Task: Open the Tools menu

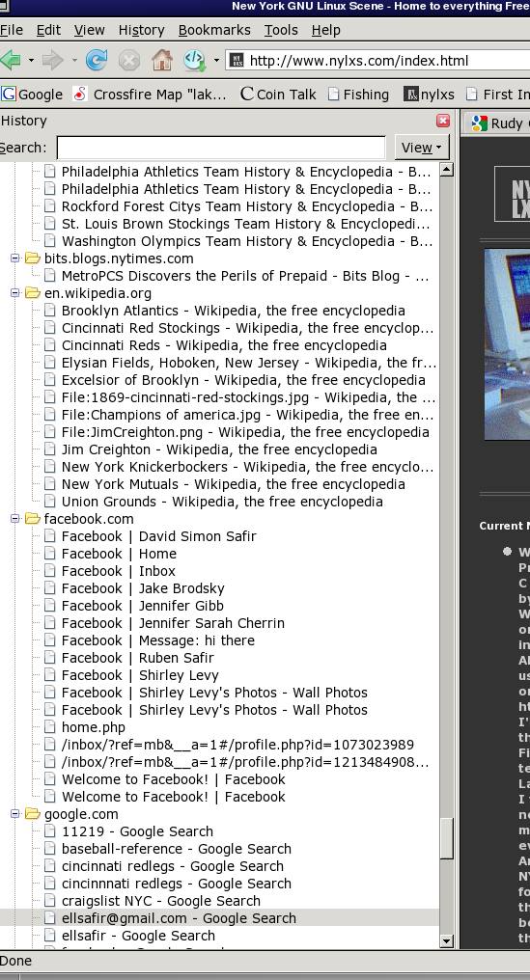Action: point(281,30)
